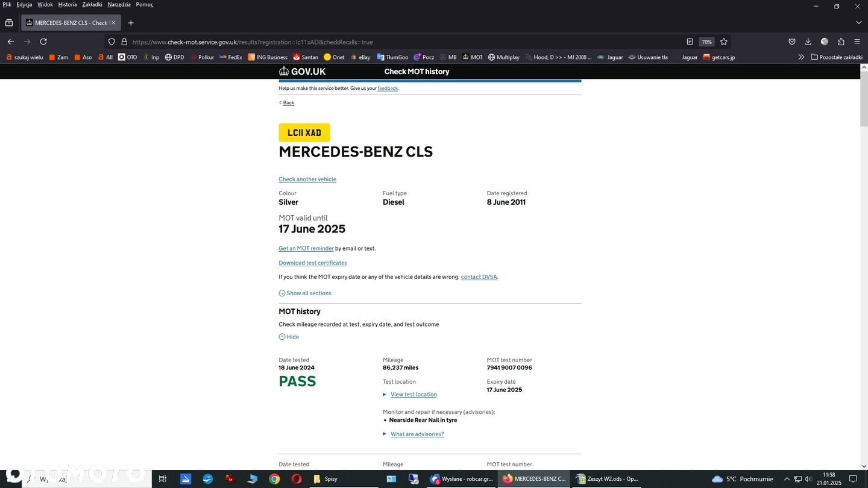868x488 pixels.
Task: Switch to Zeszyt W2.ods taskbar window
Action: pos(606,479)
